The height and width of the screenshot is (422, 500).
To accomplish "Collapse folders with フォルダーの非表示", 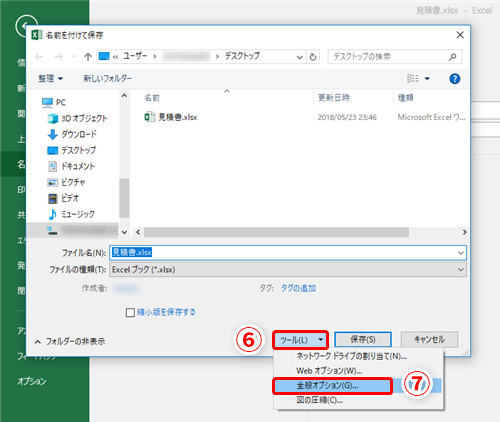I will (x=70, y=342).
